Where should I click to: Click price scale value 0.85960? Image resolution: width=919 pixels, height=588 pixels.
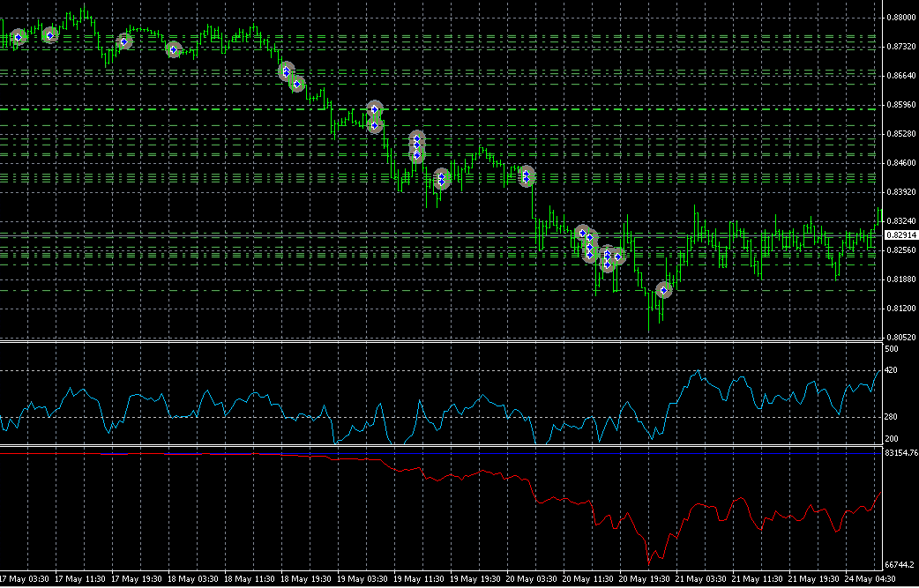[x=901, y=105]
